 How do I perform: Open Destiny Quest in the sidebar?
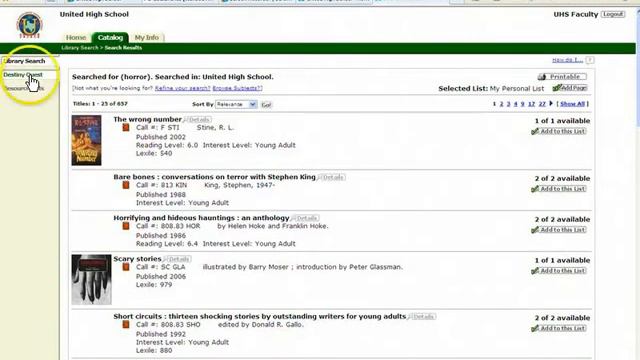[x=23, y=75]
